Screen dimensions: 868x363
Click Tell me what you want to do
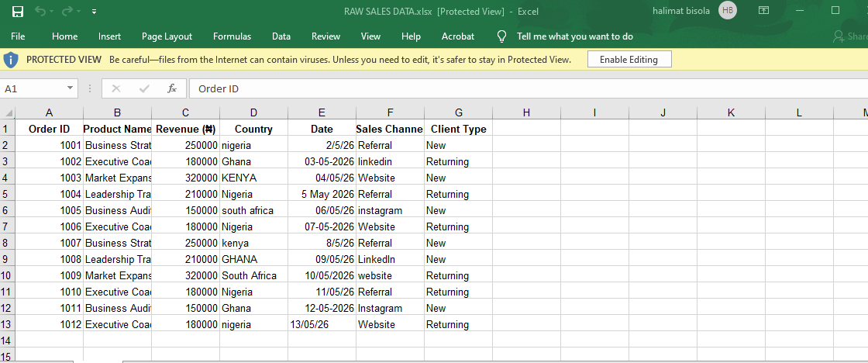tap(574, 36)
